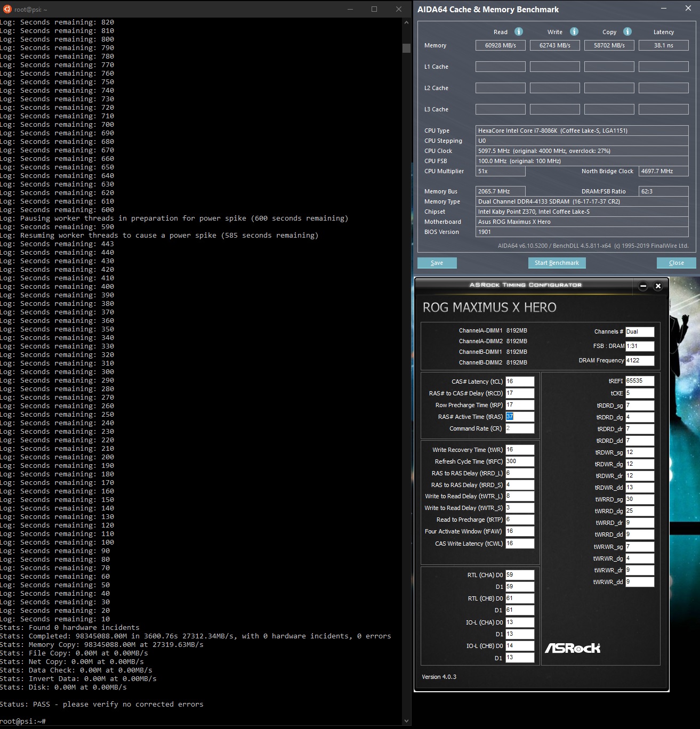700x729 pixels.
Task: Click the Memory Bus 2065.7 MHz field
Action: pyautogui.click(x=501, y=191)
